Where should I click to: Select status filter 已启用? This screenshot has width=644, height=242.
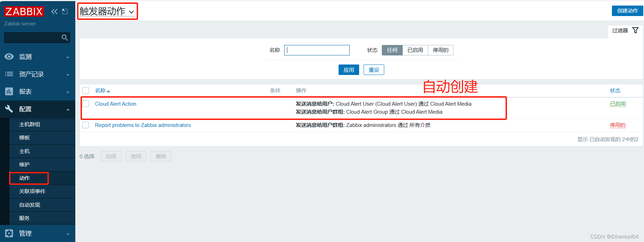point(415,50)
